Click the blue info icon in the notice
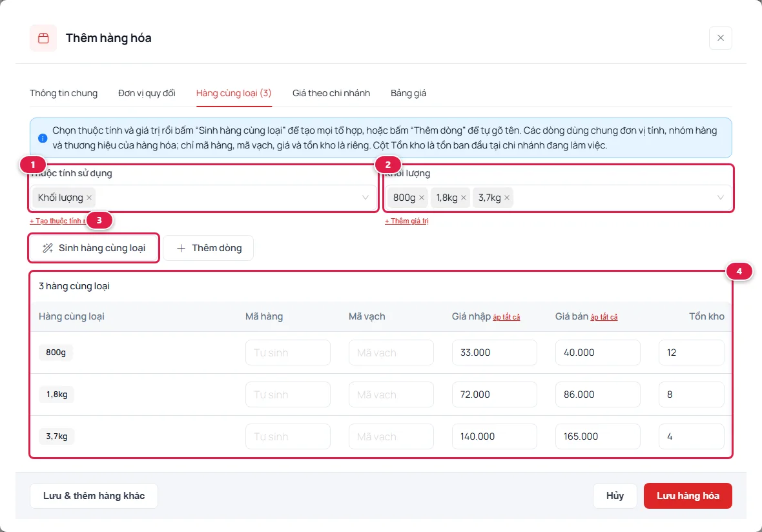 (x=43, y=138)
